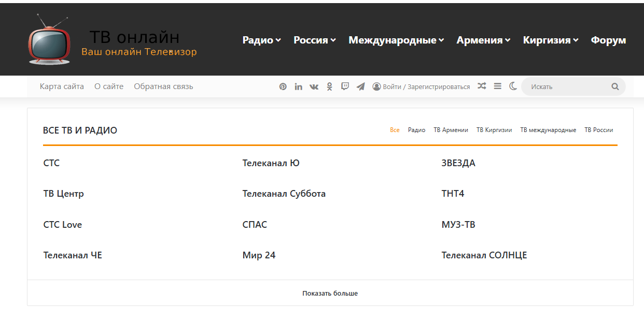The width and height of the screenshot is (644, 321).
Task: Open the СТС channel
Action: click(x=51, y=163)
